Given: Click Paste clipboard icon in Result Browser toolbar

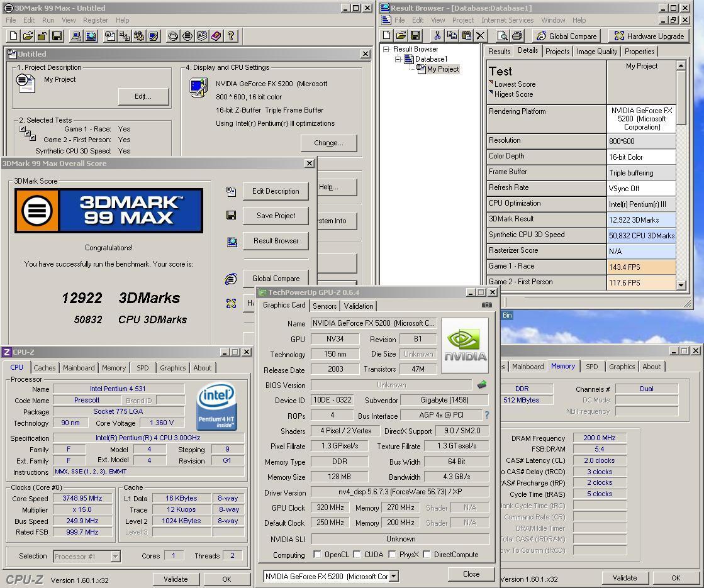Looking at the screenshot, I should [x=466, y=35].
